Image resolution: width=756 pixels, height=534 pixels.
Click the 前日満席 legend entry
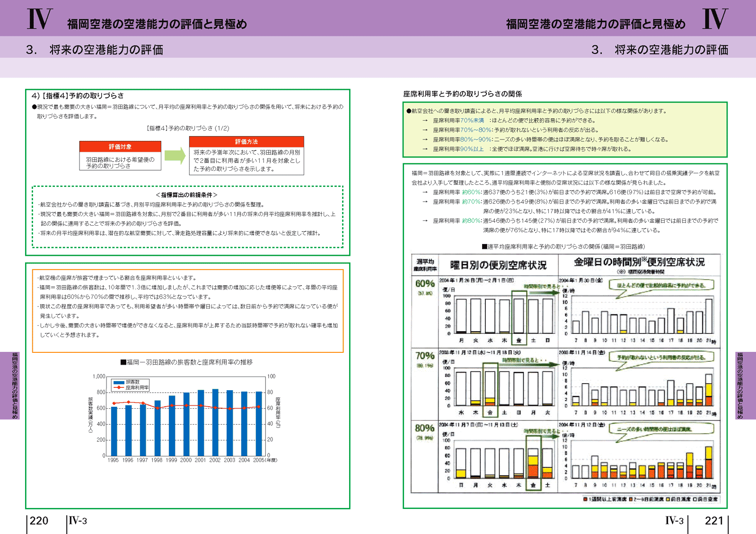point(678,499)
